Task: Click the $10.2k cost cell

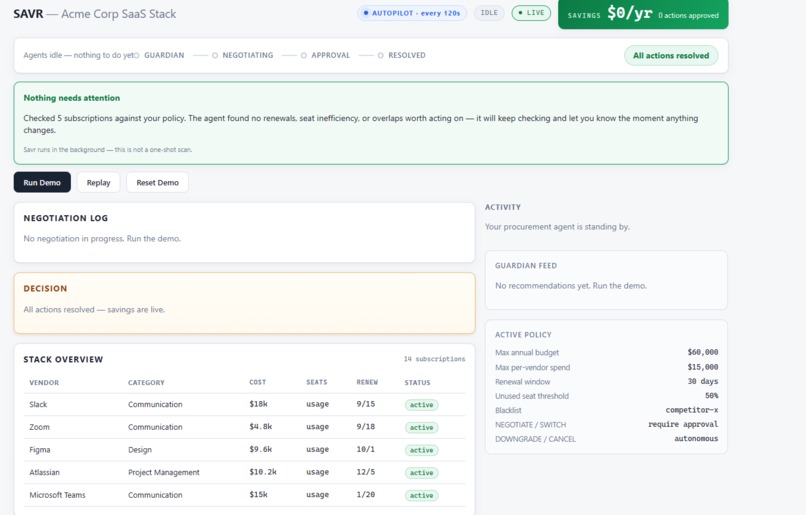Action: click(263, 472)
